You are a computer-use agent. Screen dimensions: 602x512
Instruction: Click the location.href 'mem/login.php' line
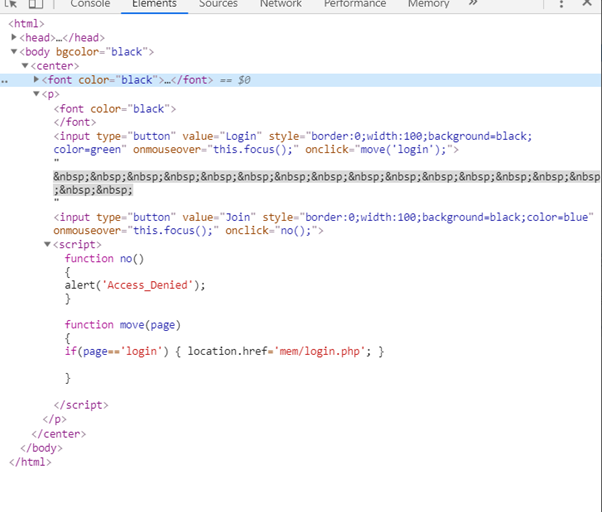tap(224, 351)
